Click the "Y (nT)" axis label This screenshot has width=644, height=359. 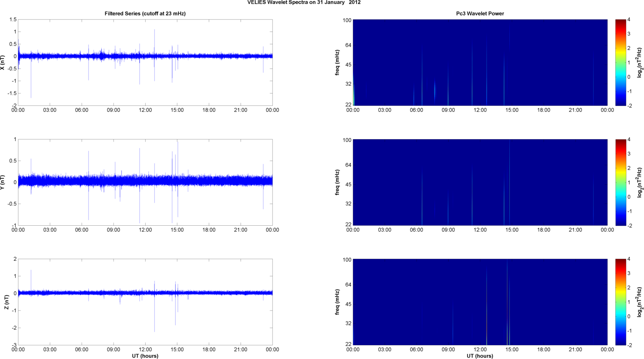[x=3, y=182]
